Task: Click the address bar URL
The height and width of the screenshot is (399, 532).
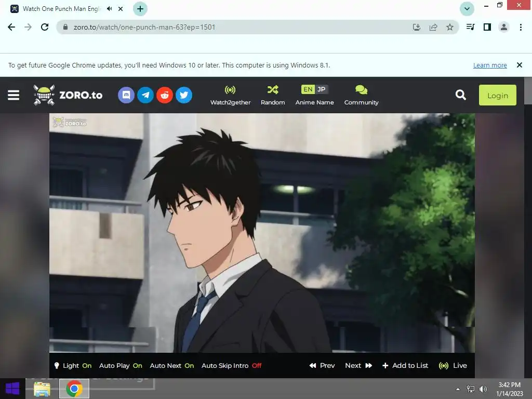Action: pos(144,27)
